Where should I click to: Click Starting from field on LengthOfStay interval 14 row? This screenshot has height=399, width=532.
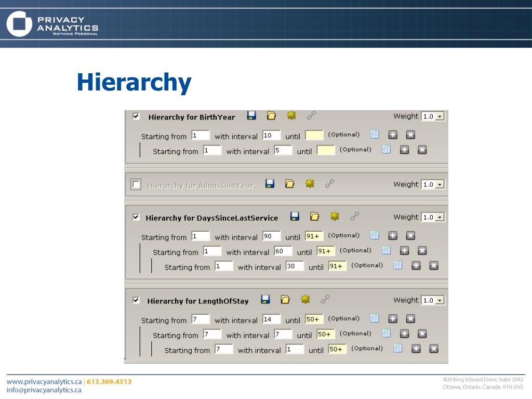[201, 319]
